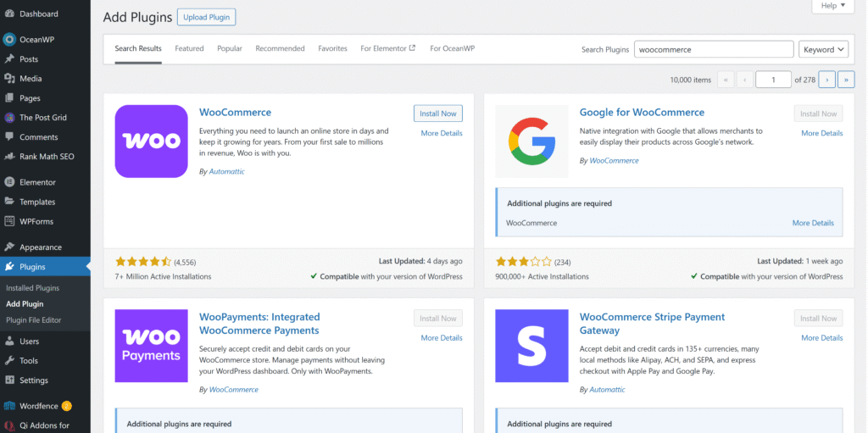This screenshot has width=868, height=433.
Task: Click the Stripe S logo thumbnail
Action: pyautogui.click(x=531, y=346)
